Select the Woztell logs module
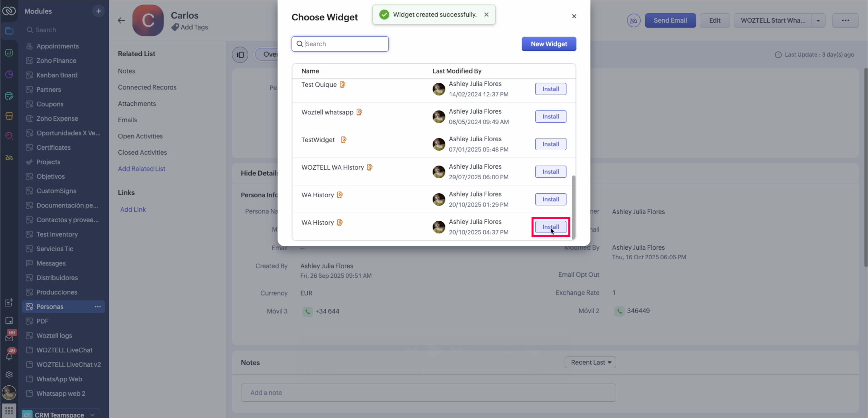Screen dimensions: 868x418 tap(54, 335)
